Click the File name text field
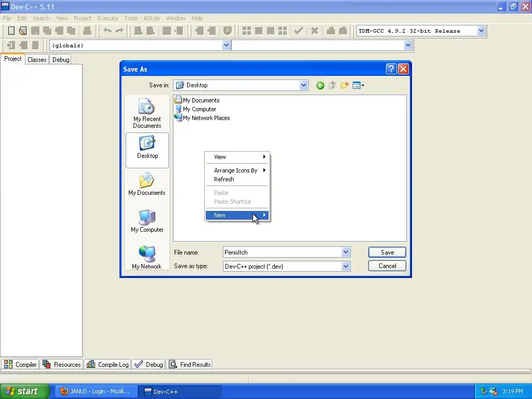Screen dimensions: 532x399 point(282,252)
